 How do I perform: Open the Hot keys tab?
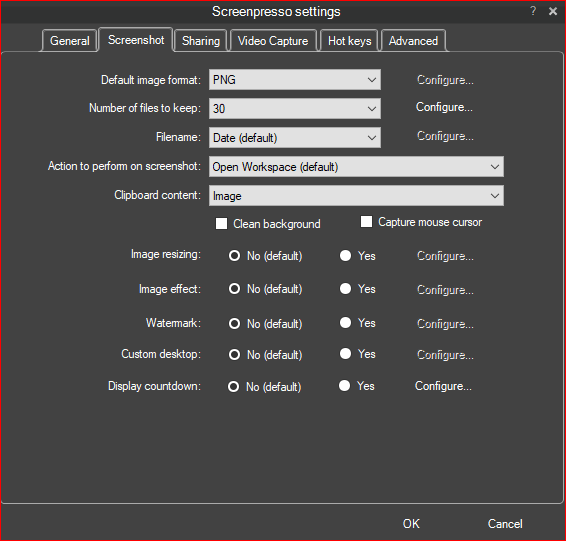(349, 41)
